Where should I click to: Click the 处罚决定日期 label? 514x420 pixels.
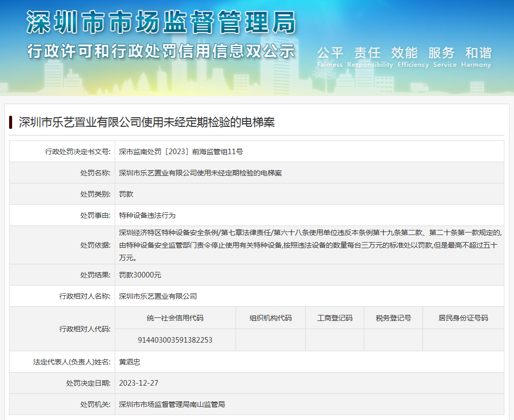point(88,383)
